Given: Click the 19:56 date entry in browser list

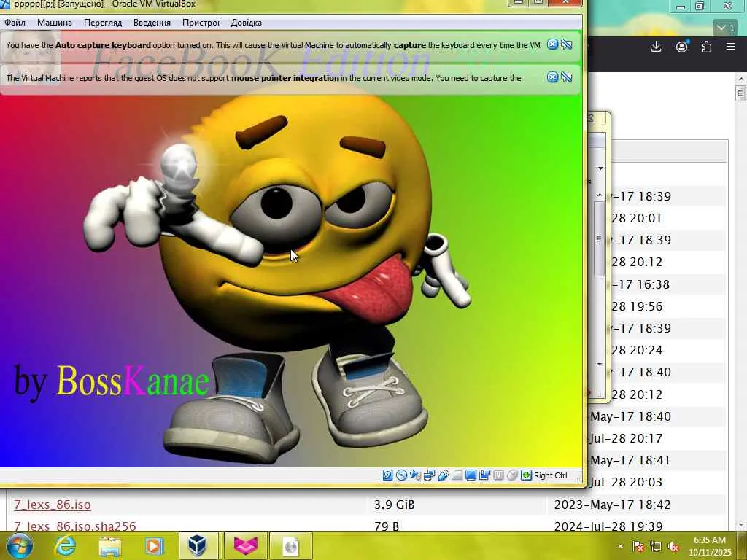Looking at the screenshot, I should [x=637, y=307].
